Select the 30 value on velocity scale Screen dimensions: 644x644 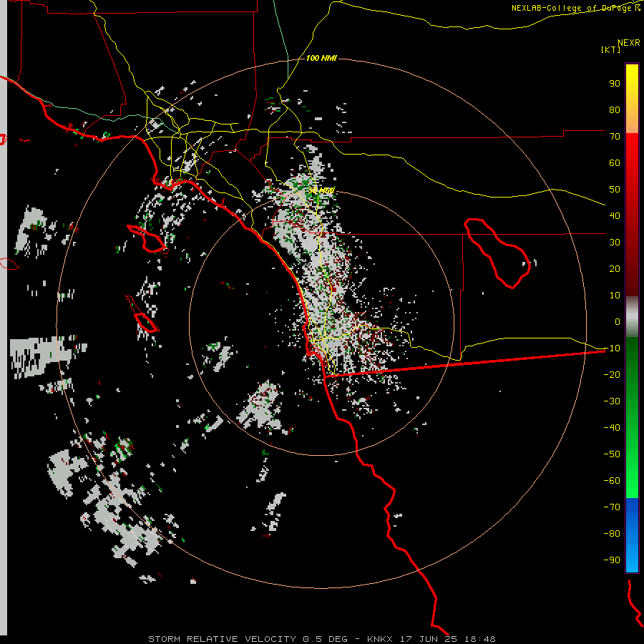pos(615,243)
